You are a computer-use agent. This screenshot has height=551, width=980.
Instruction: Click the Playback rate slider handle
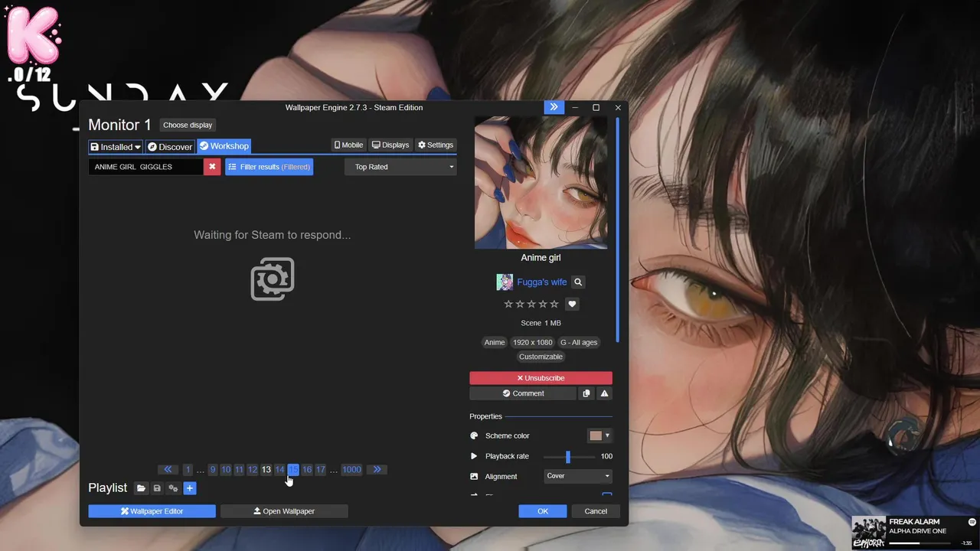567,456
